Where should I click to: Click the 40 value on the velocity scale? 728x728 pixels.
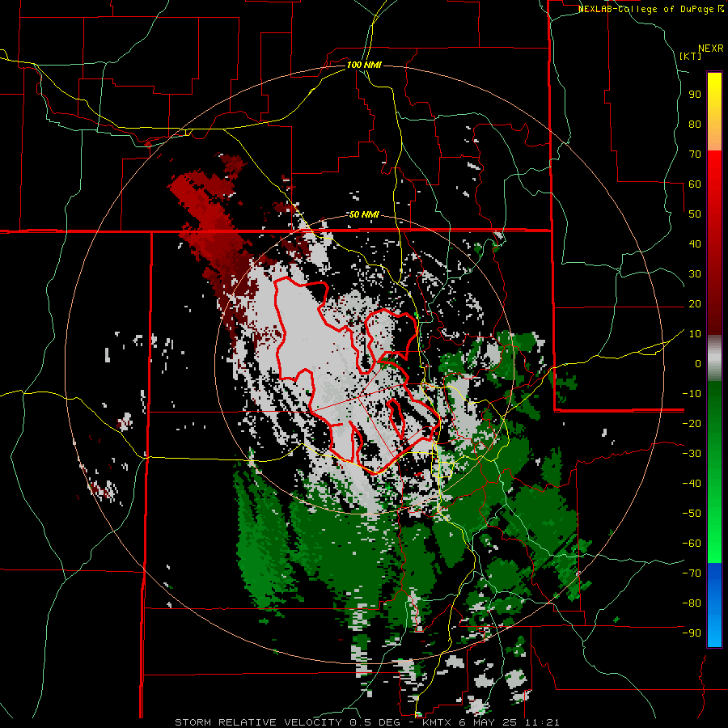tap(695, 243)
